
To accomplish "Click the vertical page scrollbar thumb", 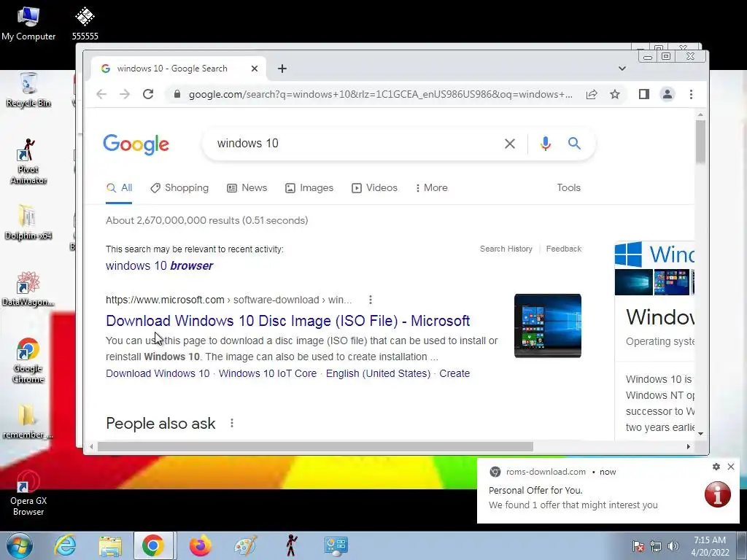I will 700,141.
